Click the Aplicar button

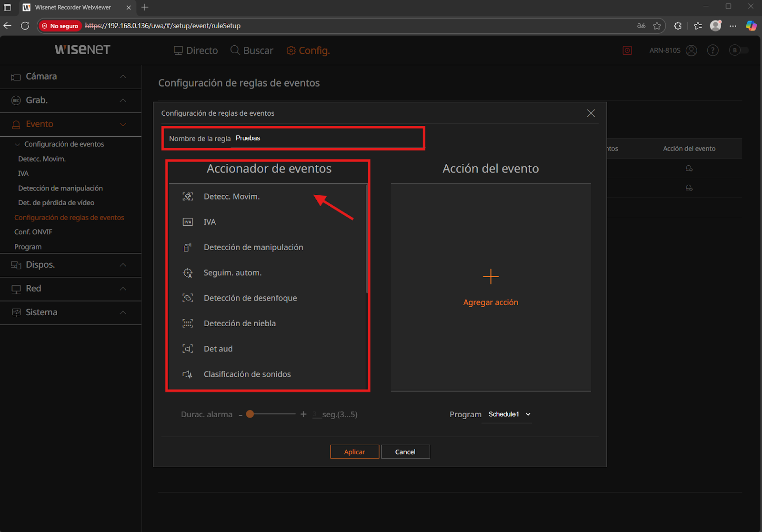point(355,452)
